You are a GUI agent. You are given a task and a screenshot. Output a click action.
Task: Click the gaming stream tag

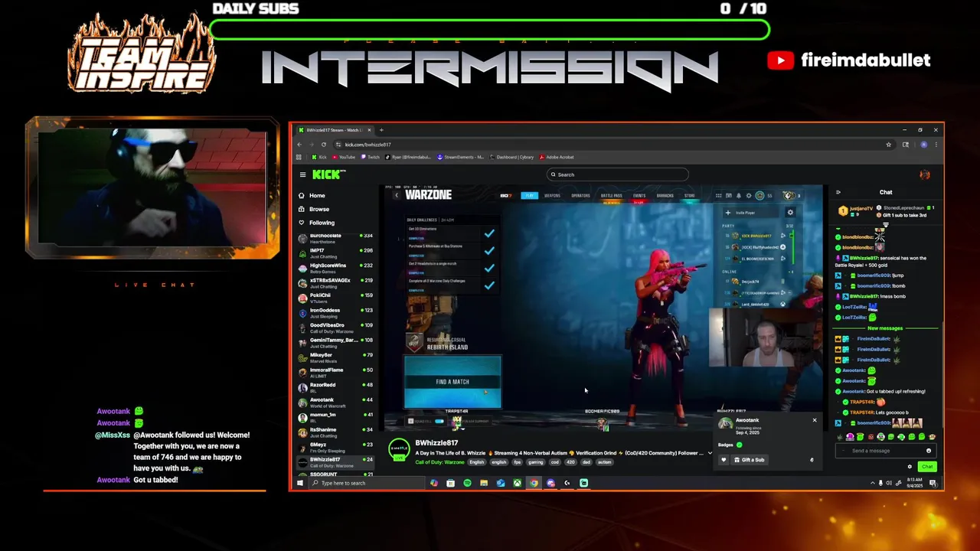tap(535, 462)
